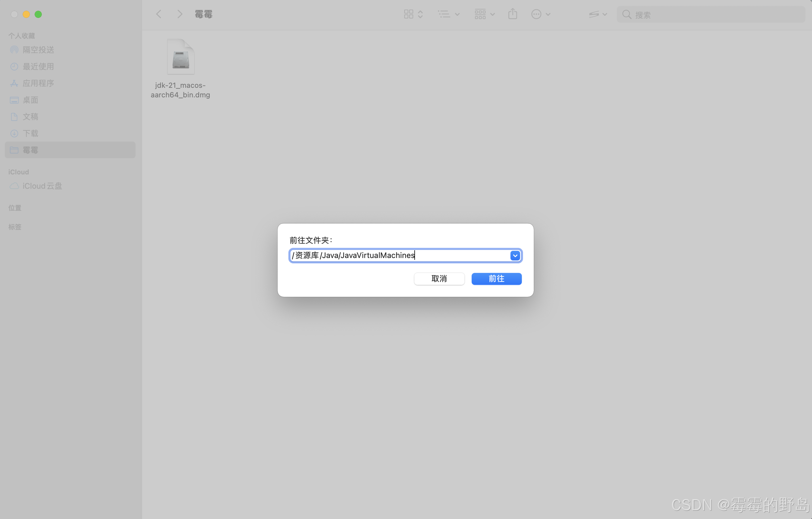Open 下载 folder in sidebar
812x519 pixels.
pos(30,133)
